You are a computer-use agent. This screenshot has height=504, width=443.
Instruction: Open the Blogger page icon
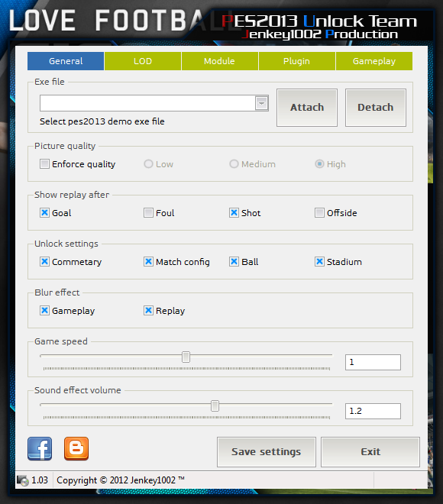pyautogui.click(x=76, y=449)
